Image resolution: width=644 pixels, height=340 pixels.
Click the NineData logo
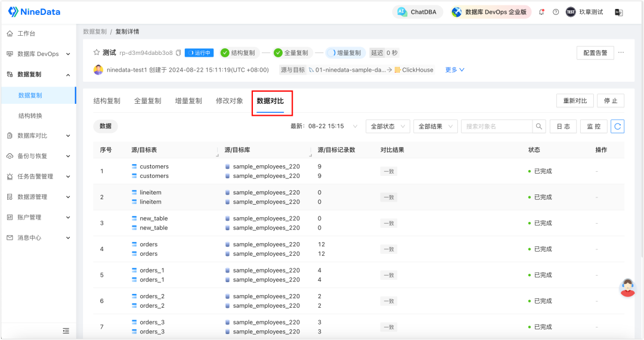34,12
